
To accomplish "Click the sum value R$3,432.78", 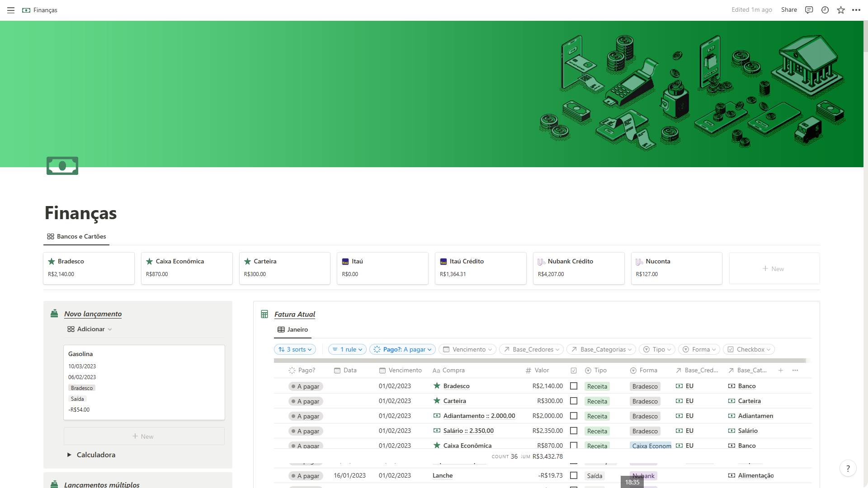I will point(547,456).
